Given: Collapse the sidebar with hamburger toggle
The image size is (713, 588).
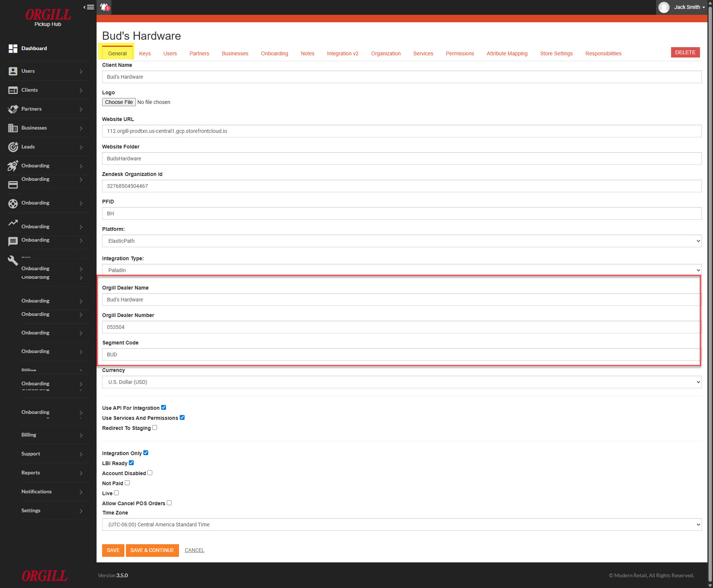Looking at the screenshot, I should (x=89, y=7).
